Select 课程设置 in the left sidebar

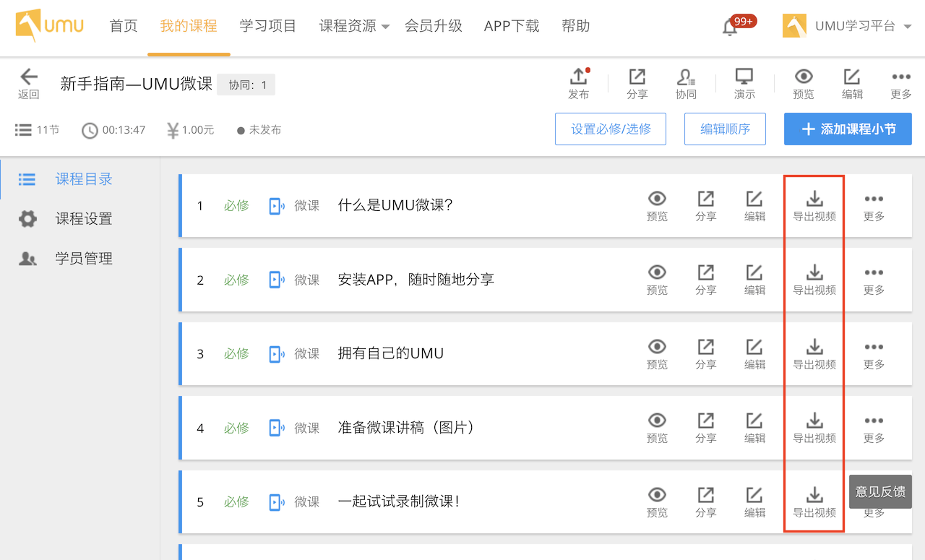(x=83, y=219)
